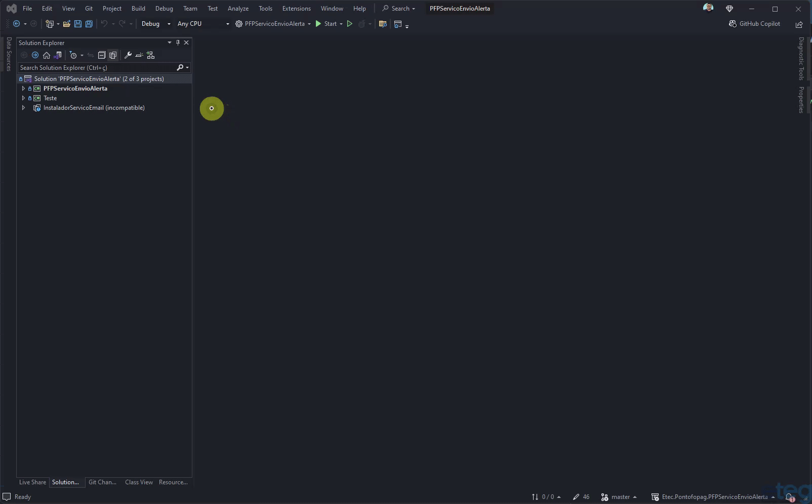Click the diamond subscription icon
Viewport: 812px width, 504px height.
[729, 9]
